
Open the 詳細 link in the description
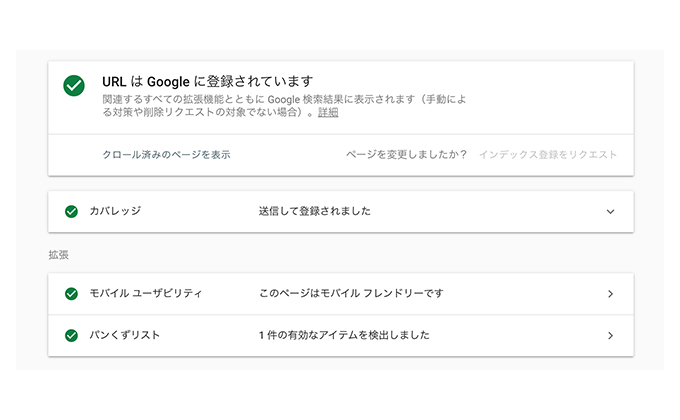[328, 112]
